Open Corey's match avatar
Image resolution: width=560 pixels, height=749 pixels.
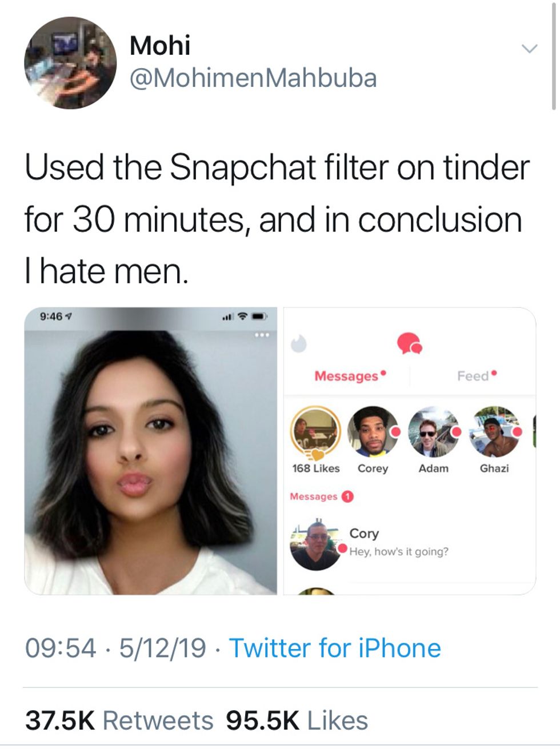coord(373,432)
